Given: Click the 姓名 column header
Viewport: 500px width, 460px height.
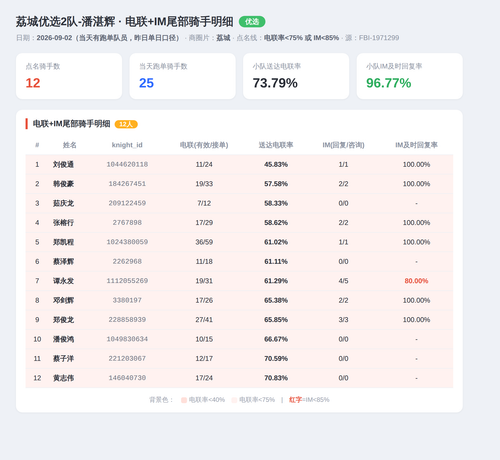Looking at the screenshot, I should tap(70, 145).
